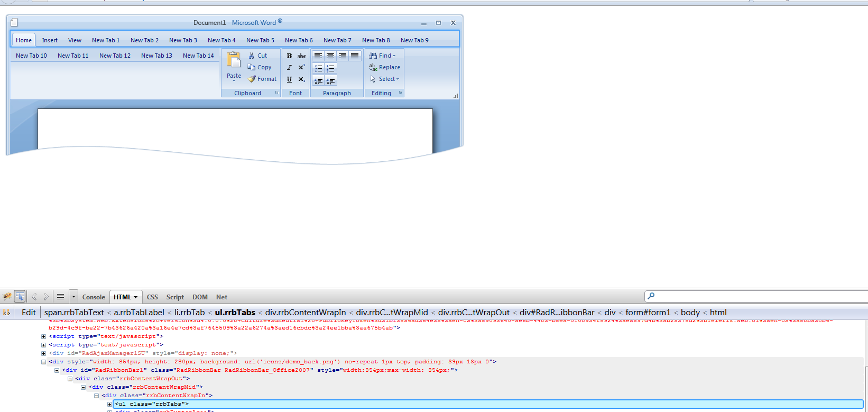Screen dimensions: 868x412
Task: Click the ribbon resize grip corner
Action: [455, 96]
